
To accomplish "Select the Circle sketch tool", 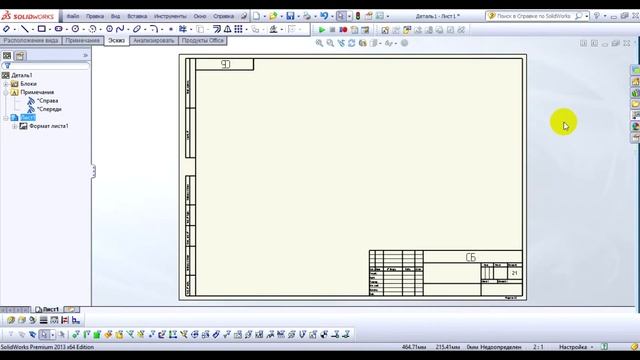I will click(76, 29).
